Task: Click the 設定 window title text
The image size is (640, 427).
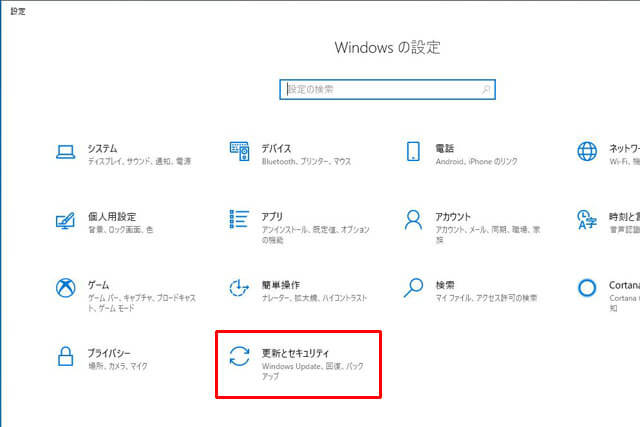Action: click(18, 11)
